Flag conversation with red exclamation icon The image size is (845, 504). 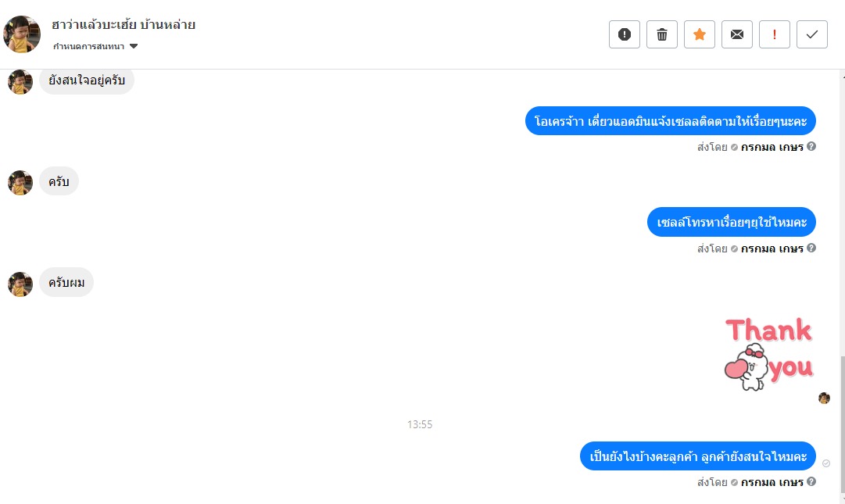tap(775, 34)
